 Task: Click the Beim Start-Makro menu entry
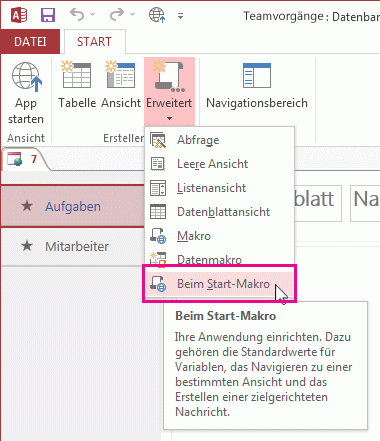(219, 284)
